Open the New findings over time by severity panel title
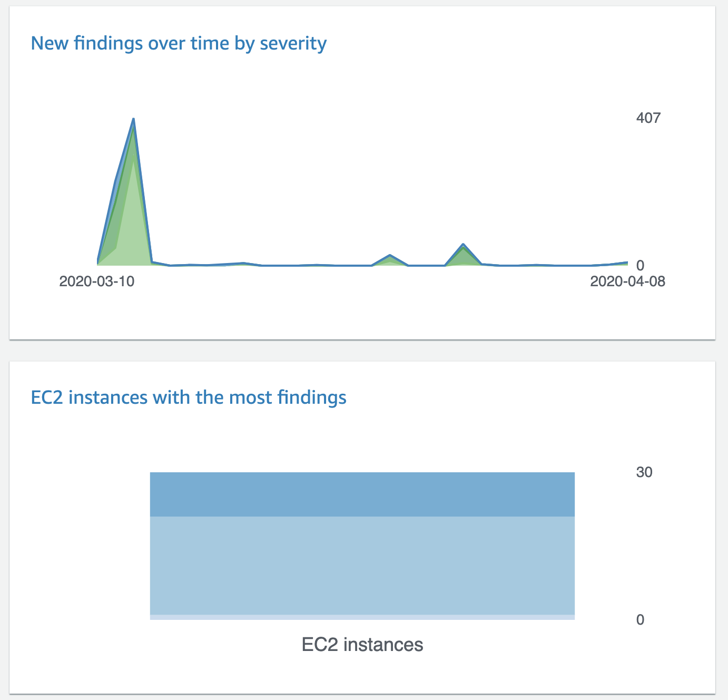 click(179, 43)
